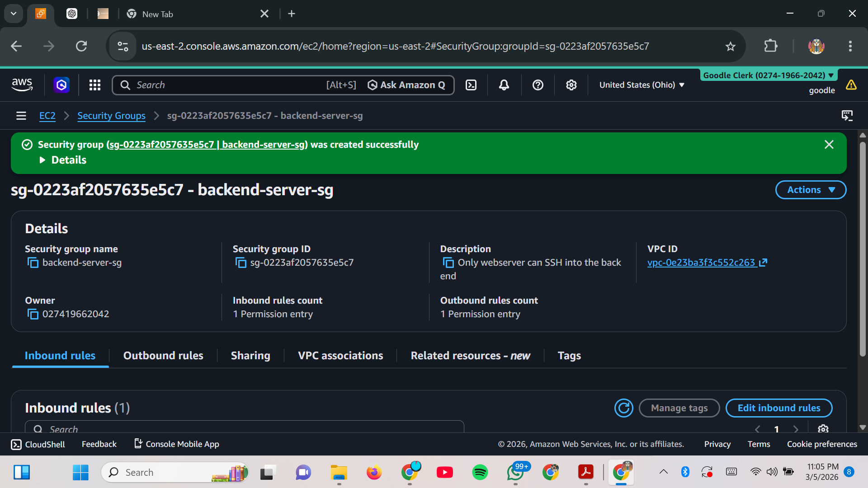The image size is (868, 488).
Task: Open the AWS home logo
Action: (x=22, y=84)
